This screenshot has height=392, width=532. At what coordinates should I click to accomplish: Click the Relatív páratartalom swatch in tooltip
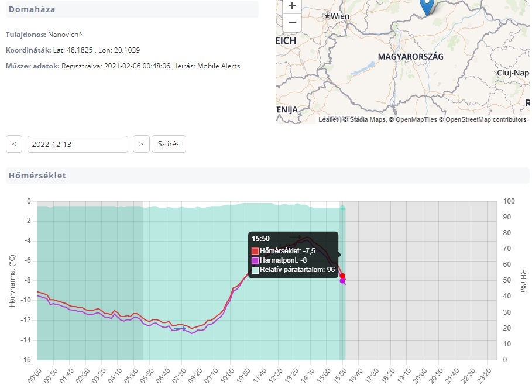[255, 270]
